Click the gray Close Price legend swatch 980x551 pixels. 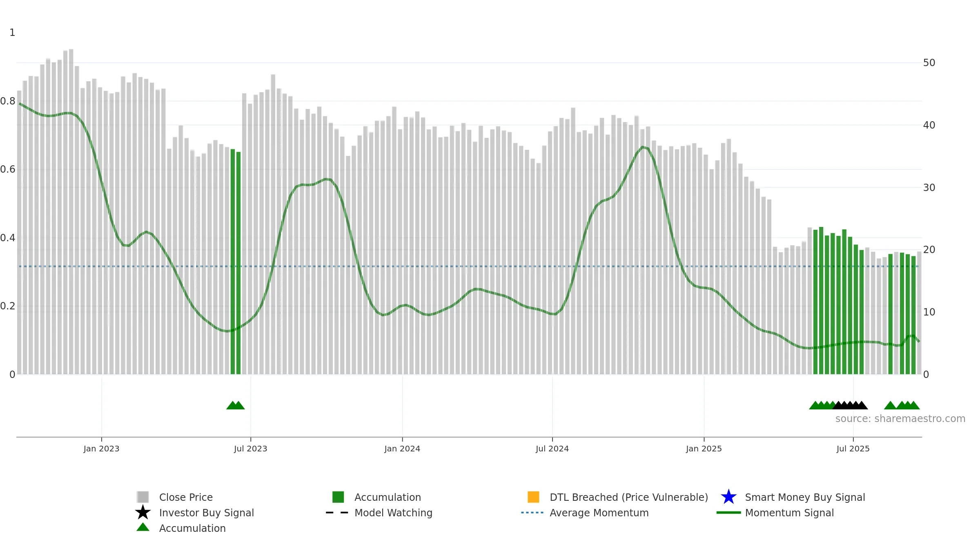pos(143,497)
